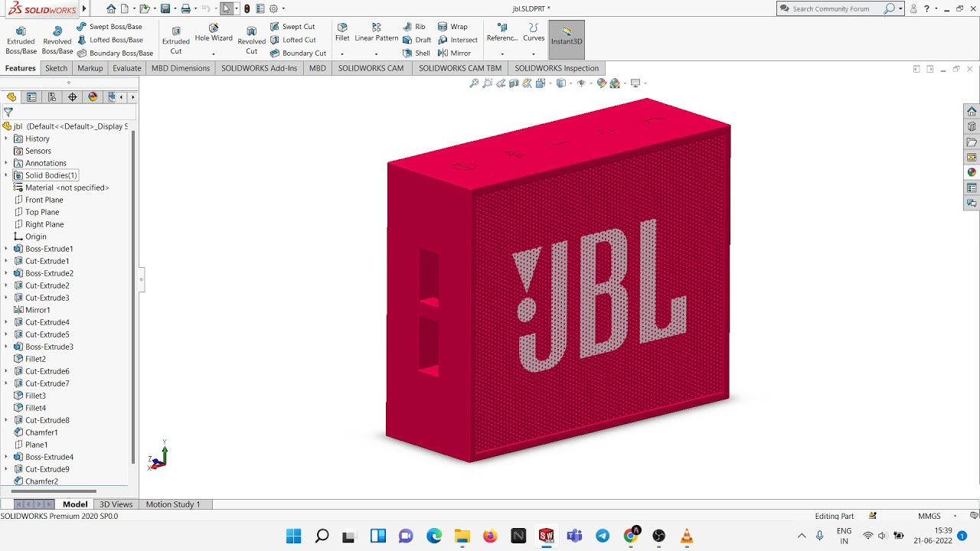Open Windows Start menu

(x=293, y=536)
